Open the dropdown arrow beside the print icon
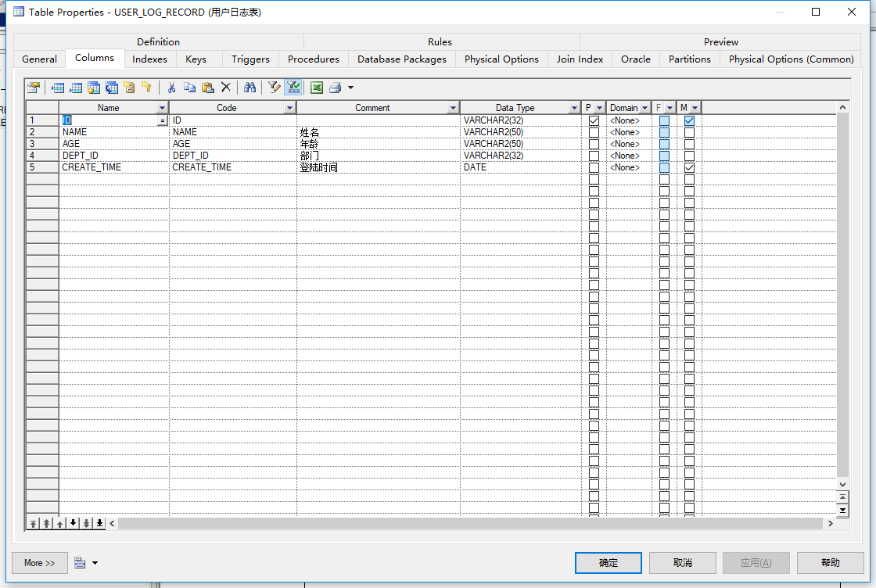This screenshot has width=876, height=588. pos(351,88)
